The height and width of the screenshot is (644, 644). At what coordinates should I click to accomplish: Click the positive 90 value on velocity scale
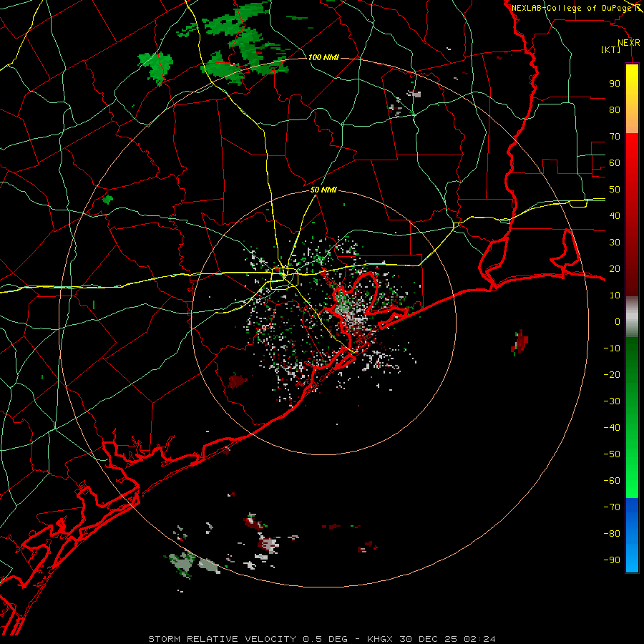click(x=615, y=84)
